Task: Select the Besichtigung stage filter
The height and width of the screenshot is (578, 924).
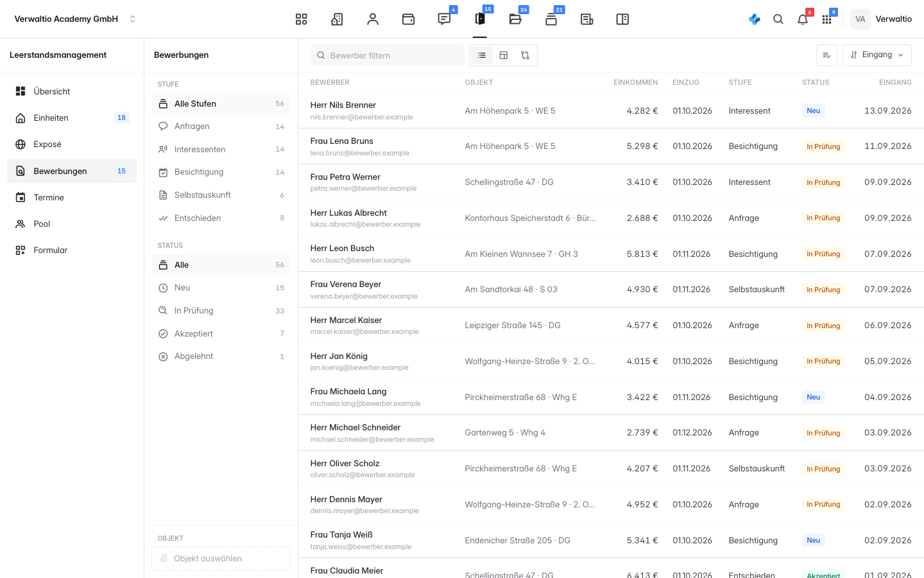Action: pos(221,172)
